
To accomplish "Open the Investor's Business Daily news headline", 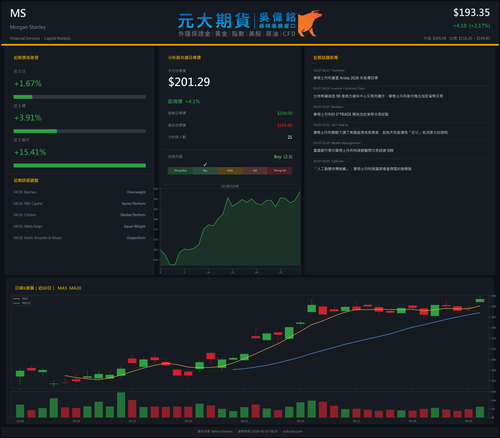I will pos(378,96).
